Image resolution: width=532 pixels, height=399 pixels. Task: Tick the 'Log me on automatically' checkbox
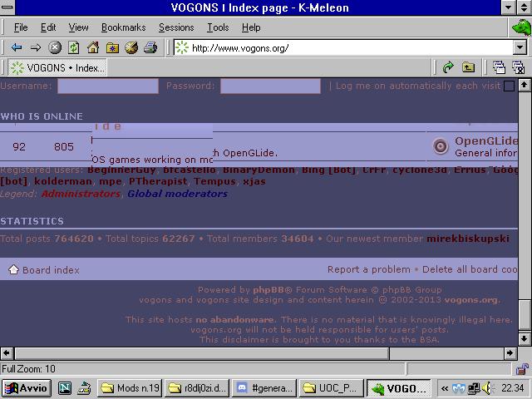pos(509,86)
